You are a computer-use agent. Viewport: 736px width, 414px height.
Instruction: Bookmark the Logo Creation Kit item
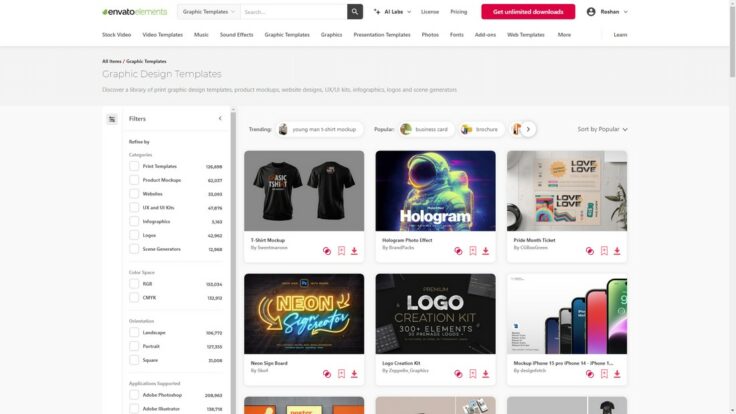[473, 374]
